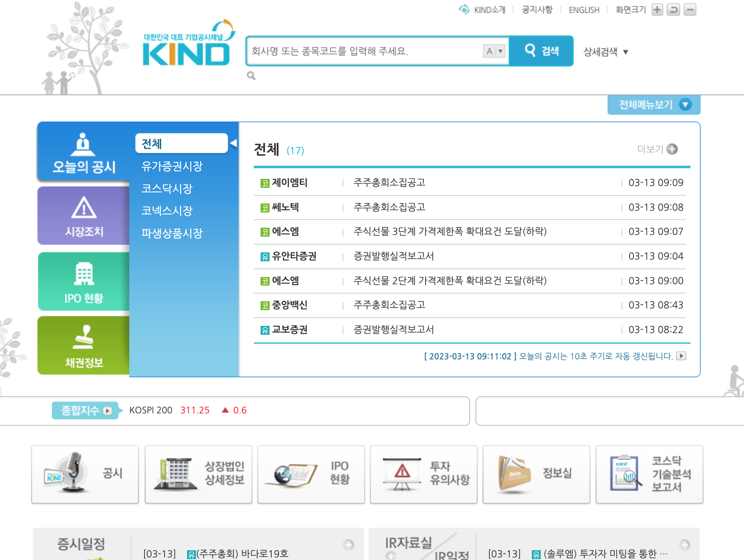744x560 pixels.
Task: Click the 바다로19호 주주총회 schedule item
Action: (242, 554)
